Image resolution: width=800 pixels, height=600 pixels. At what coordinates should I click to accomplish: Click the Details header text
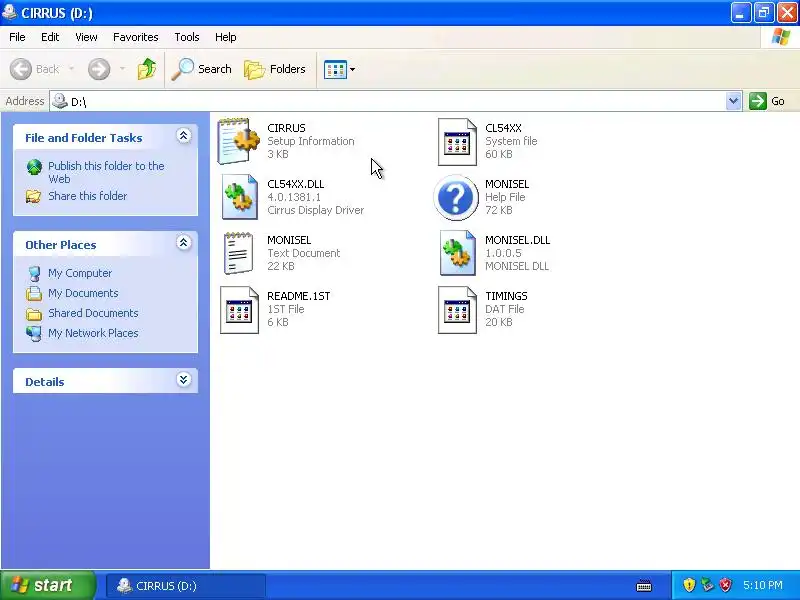(x=45, y=382)
